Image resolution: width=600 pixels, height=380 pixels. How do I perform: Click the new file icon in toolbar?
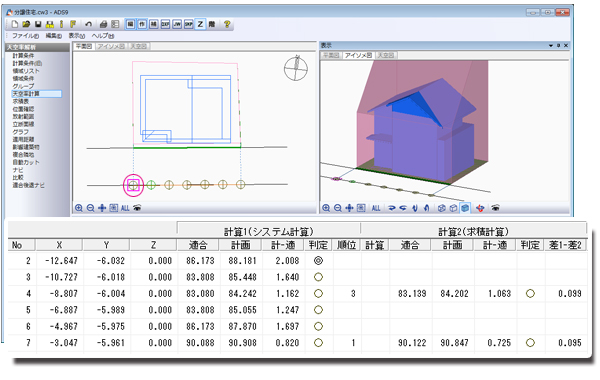click(15, 24)
